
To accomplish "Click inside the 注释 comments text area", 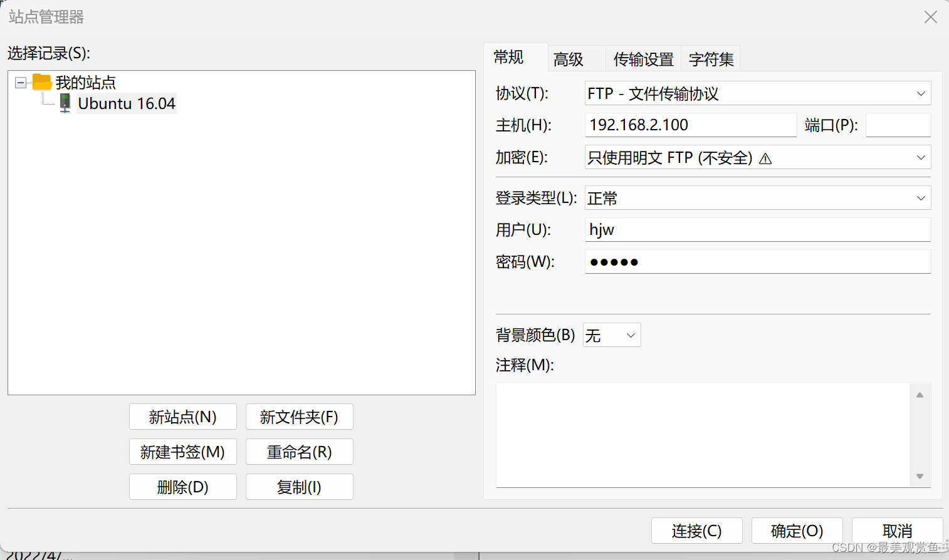I will click(x=703, y=435).
